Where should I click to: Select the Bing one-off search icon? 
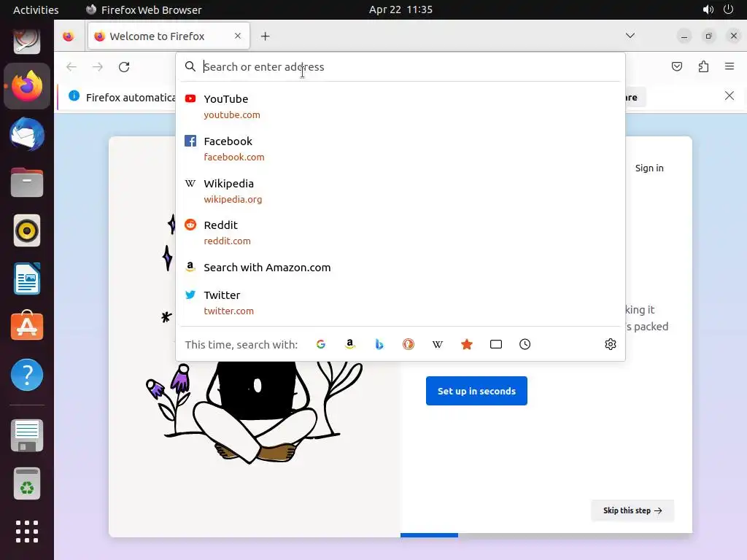[379, 344]
